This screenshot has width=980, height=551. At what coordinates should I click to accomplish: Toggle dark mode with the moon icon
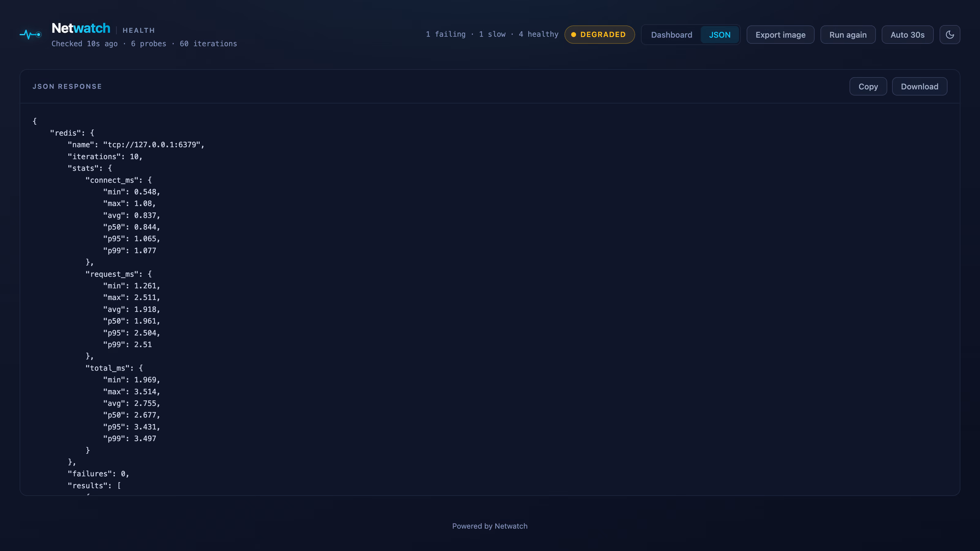pos(950,35)
